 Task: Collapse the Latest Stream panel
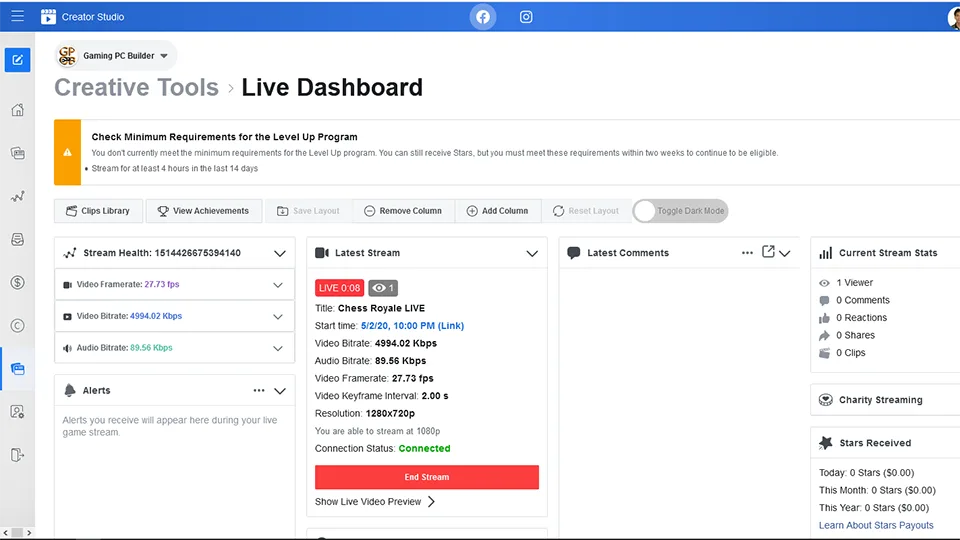coord(532,253)
